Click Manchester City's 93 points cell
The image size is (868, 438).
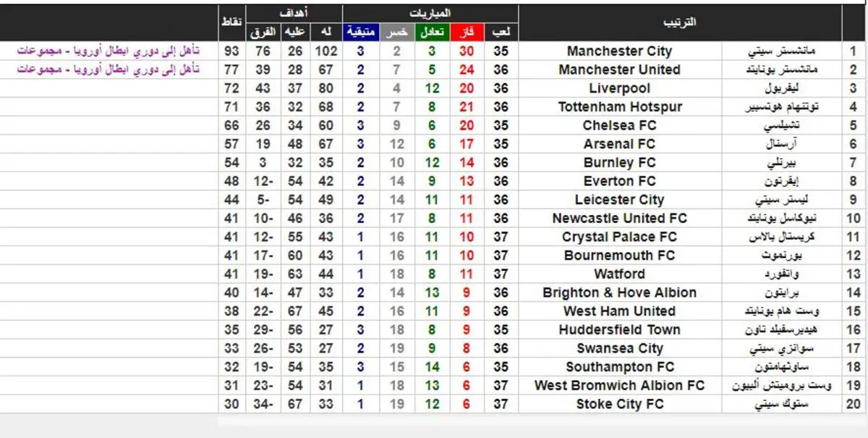click(x=231, y=51)
